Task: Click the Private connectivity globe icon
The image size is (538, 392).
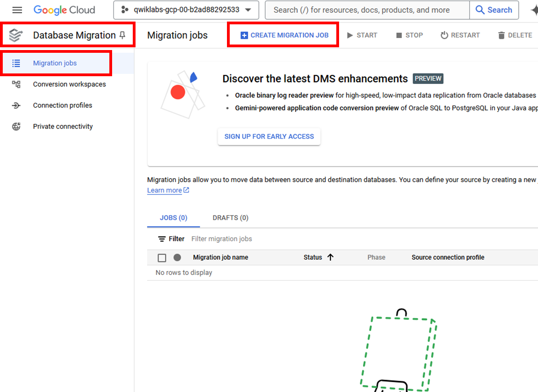Action: pyautogui.click(x=16, y=126)
